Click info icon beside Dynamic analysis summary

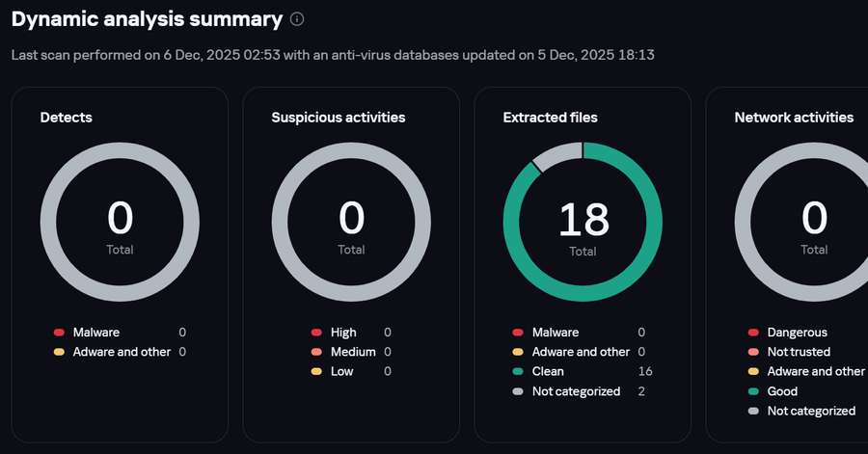pos(297,19)
